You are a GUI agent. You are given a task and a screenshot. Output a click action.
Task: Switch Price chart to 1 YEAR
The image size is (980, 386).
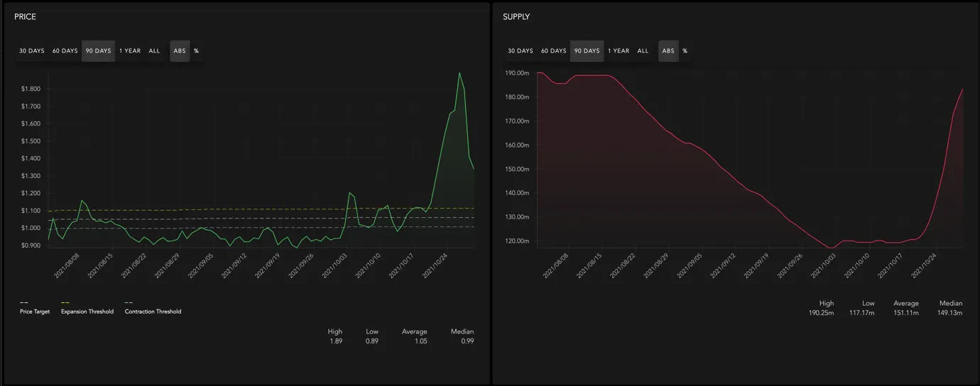(x=130, y=51)
